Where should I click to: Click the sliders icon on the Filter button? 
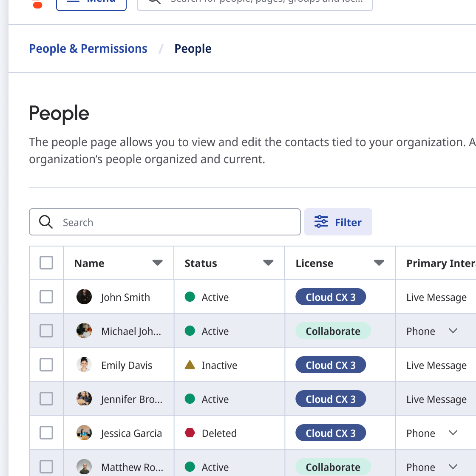321,221
